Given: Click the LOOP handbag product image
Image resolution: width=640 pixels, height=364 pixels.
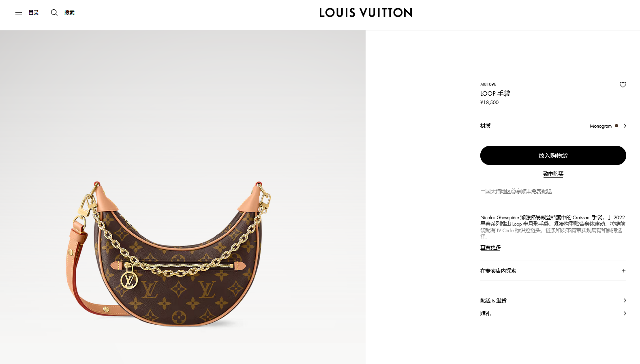Looking at the screenshot, I should point(169,254).
